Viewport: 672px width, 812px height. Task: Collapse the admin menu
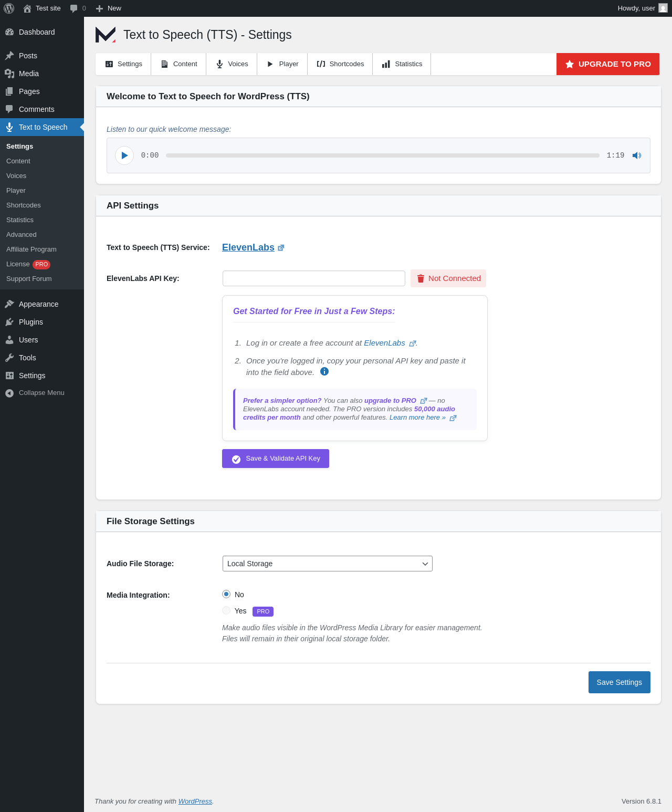coord(42,393)
